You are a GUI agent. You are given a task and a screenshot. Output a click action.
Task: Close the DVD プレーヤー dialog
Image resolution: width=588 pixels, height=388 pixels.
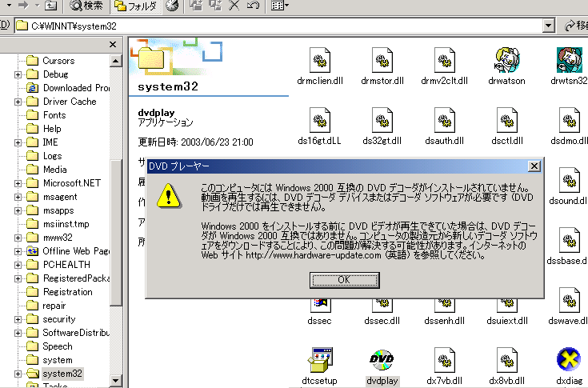click(534, 166)
